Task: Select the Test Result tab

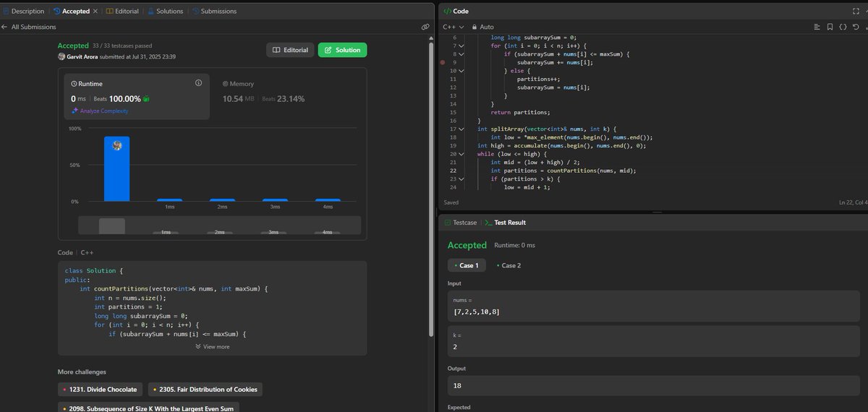Action: [505, 223]
